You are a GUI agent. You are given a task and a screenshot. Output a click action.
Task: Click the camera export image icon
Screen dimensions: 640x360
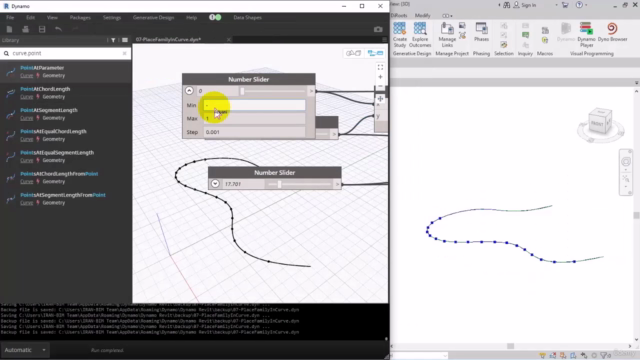(378, 29)
